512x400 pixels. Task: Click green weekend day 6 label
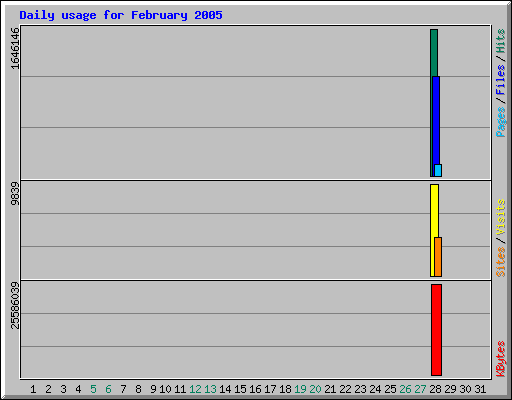[x=108, y=389]
